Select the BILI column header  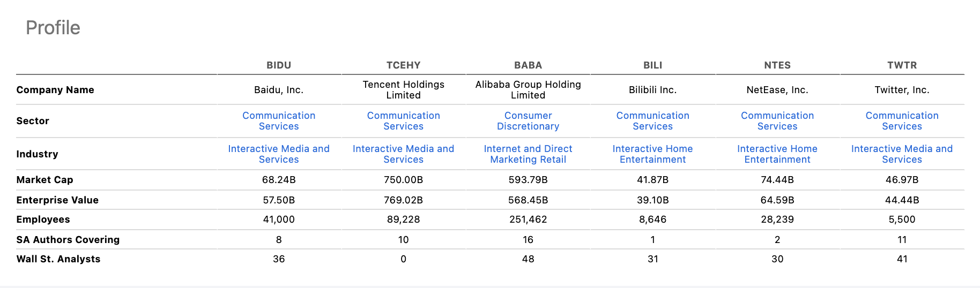click(x=652, y=65)
